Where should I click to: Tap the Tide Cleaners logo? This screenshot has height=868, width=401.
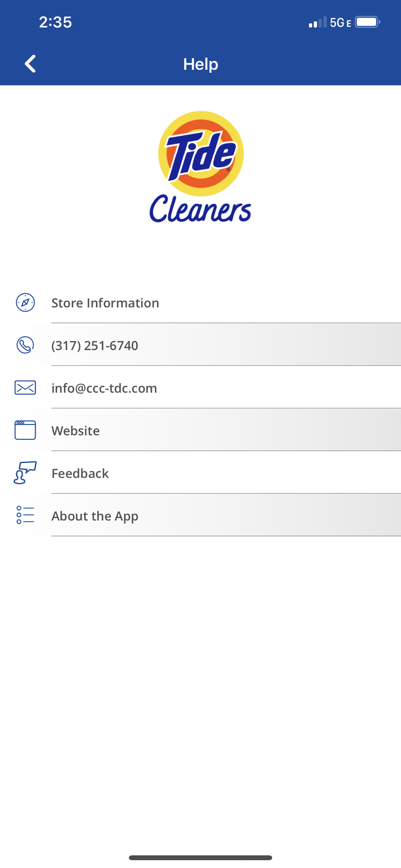(x=200, y=167)
